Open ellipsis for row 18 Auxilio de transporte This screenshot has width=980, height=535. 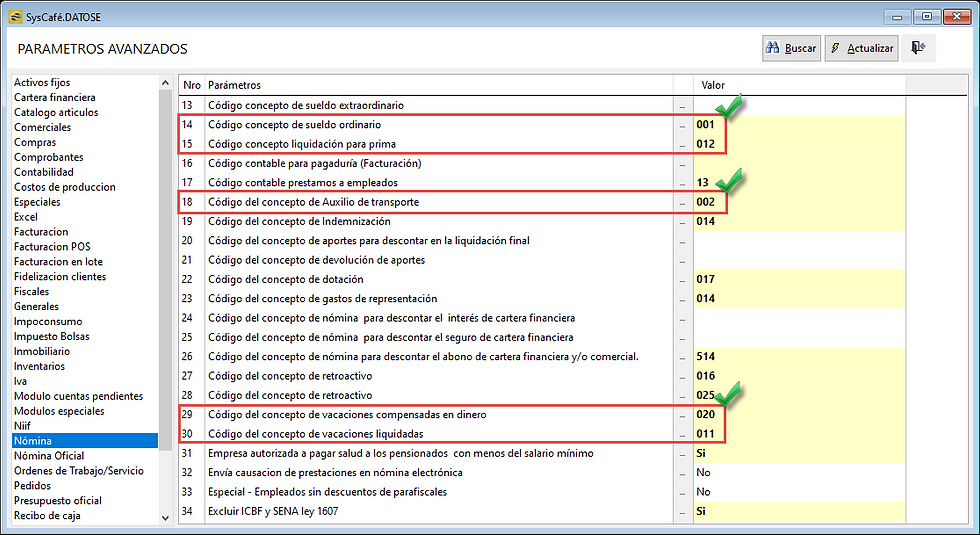coord(683,202)
